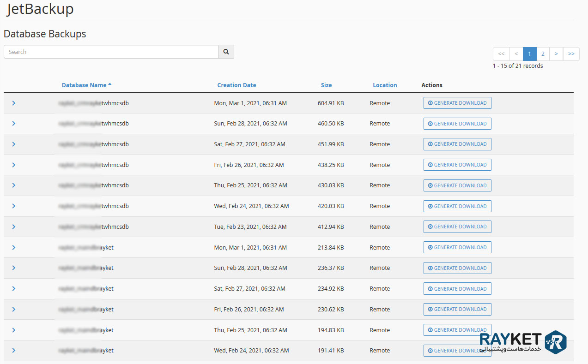Screen dimensions: 588x364
Task: Expand the Tue, Feb 23 whmcsdb backup row
Action: (x=13, y=227)
